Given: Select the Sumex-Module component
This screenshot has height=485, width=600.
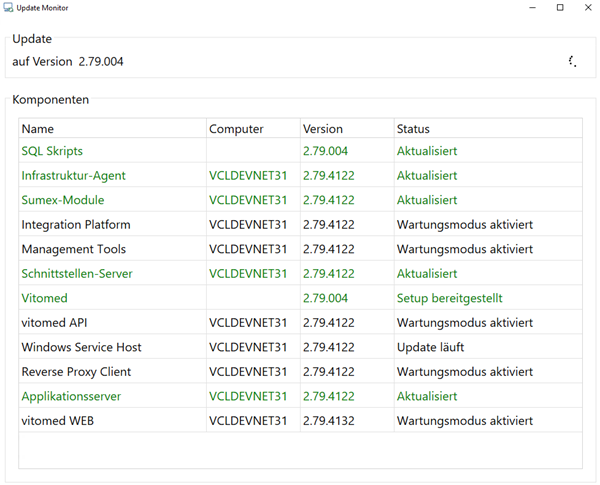Looking at the screenshot, I should [x=63, y=200].
